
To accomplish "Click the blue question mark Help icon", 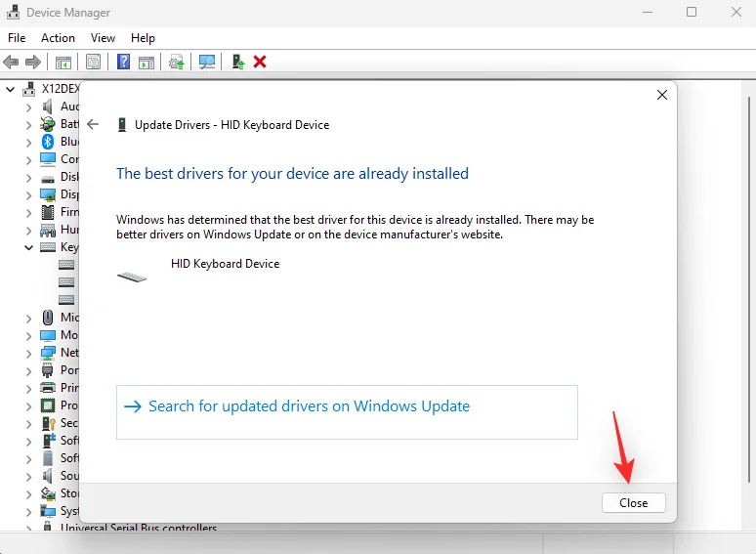I will [x=123, y=63].
